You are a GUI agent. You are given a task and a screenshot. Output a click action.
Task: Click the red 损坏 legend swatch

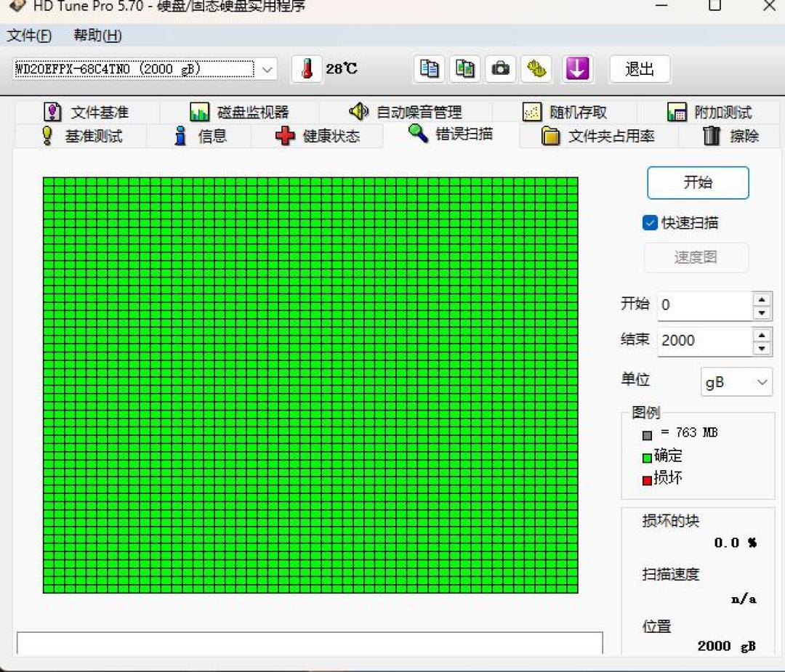coord(647,480)
